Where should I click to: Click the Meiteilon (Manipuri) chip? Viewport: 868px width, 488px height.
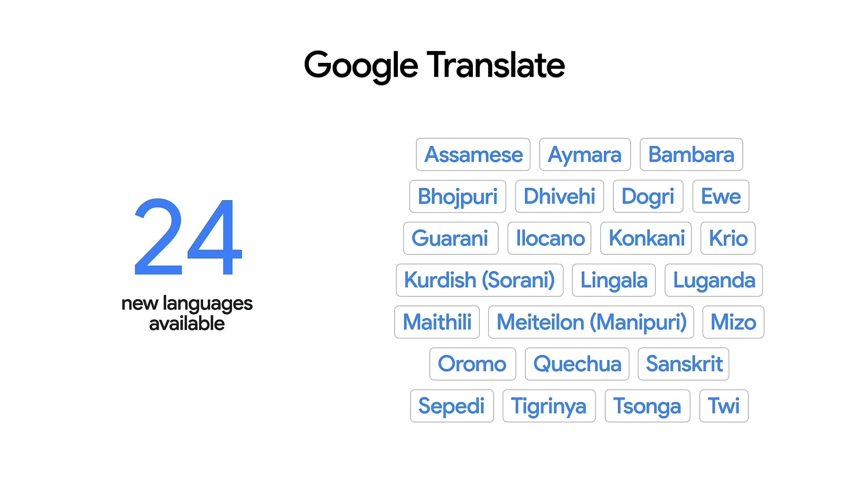[x=591, y=322]
